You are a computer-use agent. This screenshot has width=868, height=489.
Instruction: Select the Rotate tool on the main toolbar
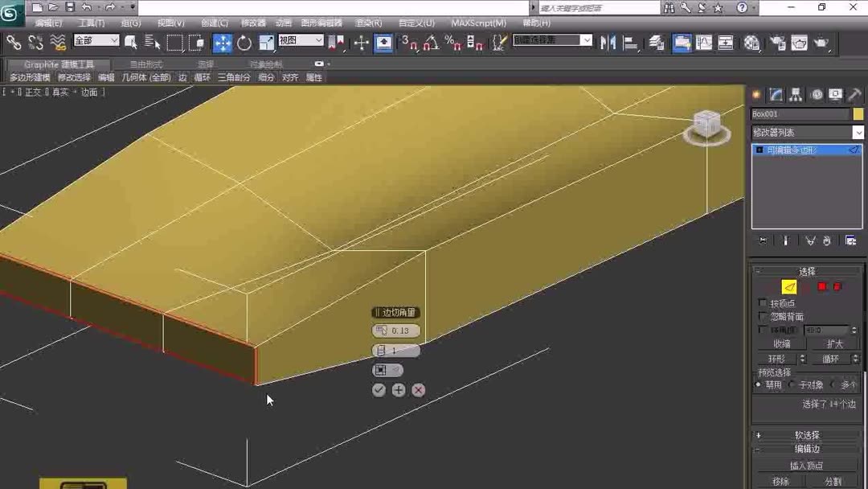tap(244, 42)
